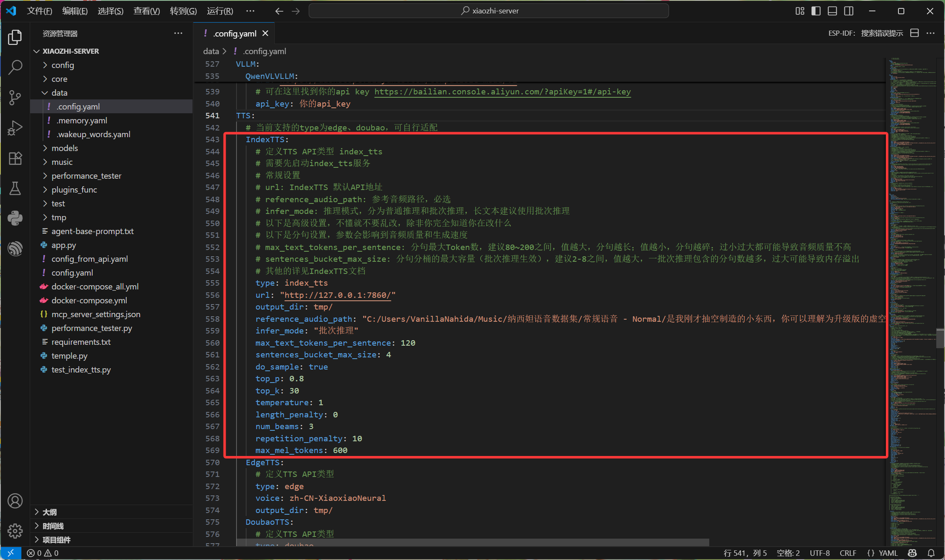The width and height of the screenshot is (945, 560).
Task: Open the 查看(V) menu
Action: point(146,11)
